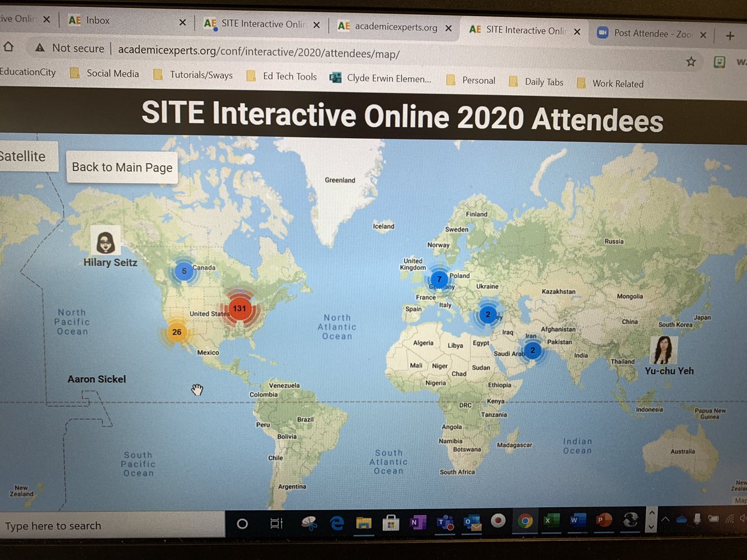
Task: Open the Social Media bookmarks folder
Action: click(105, 73)
